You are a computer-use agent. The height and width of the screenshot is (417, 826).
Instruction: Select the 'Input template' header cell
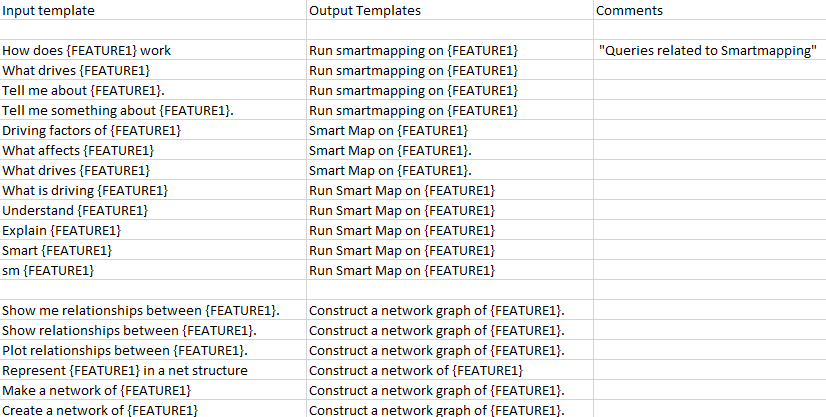tap(153, 10)
